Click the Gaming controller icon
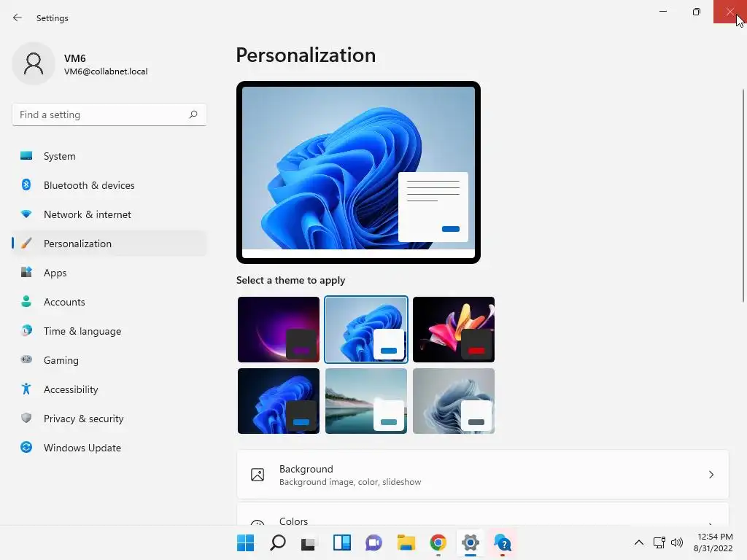The height and width of the screenshot is (560, 747). [26, 359]
